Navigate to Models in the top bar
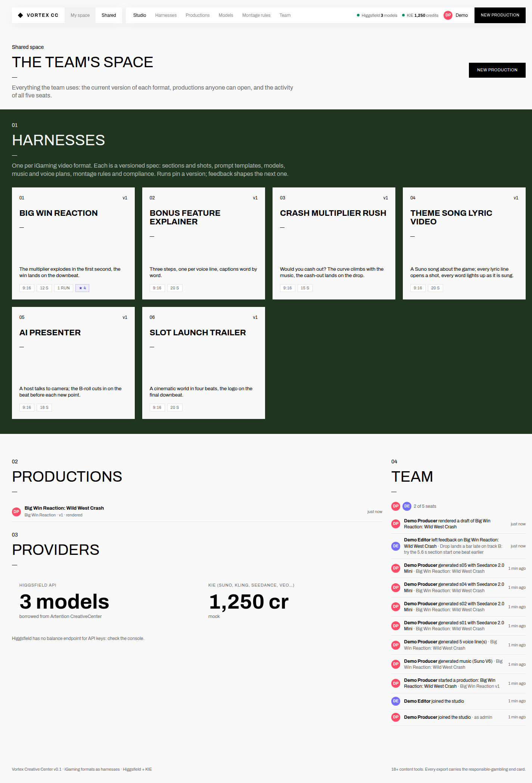 click(x=226, y=15)
